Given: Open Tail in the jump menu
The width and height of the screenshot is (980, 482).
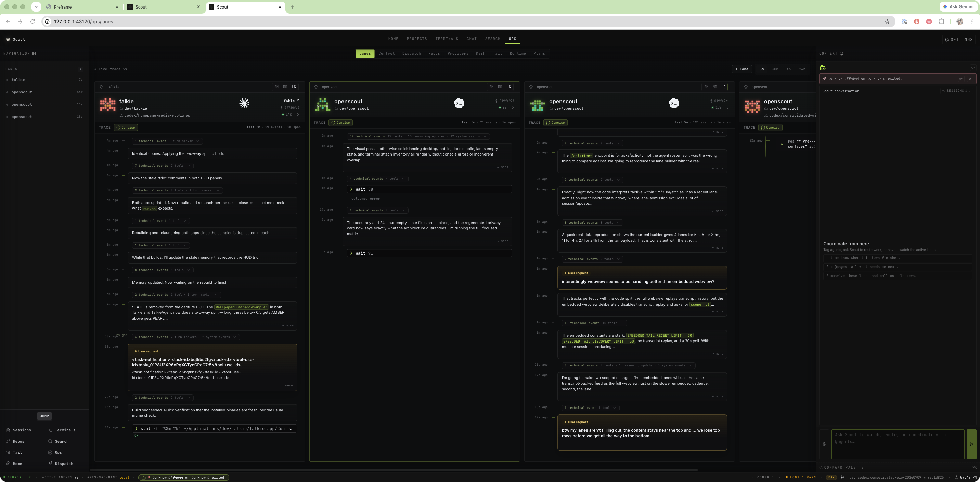Looking at the screenshot, I should tap(14, 452).
